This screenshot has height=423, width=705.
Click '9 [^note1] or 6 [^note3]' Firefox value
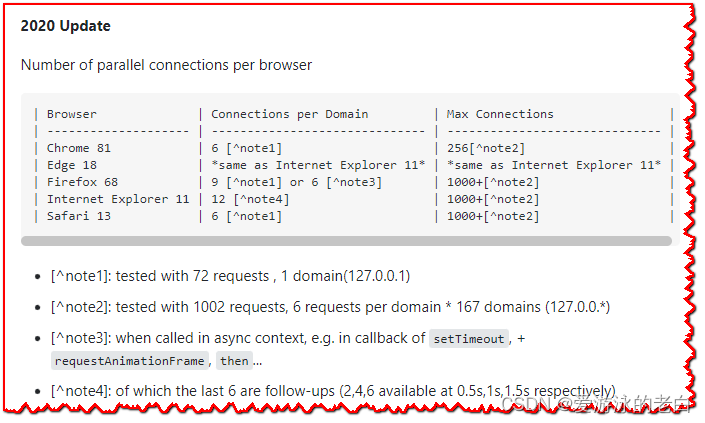coord(296,182)
